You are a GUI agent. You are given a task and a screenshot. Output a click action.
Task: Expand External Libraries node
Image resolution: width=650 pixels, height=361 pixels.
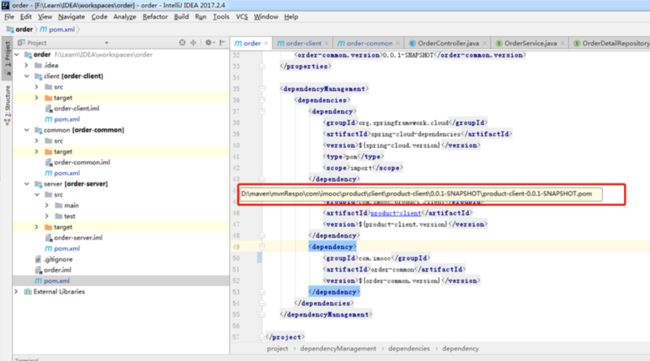(x=17, y=291)
